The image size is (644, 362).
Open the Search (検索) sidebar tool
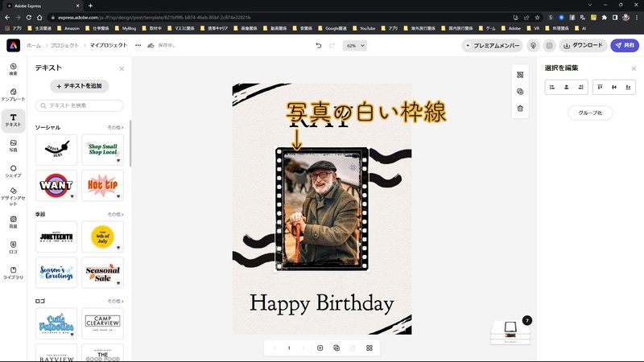pos(13,69)
